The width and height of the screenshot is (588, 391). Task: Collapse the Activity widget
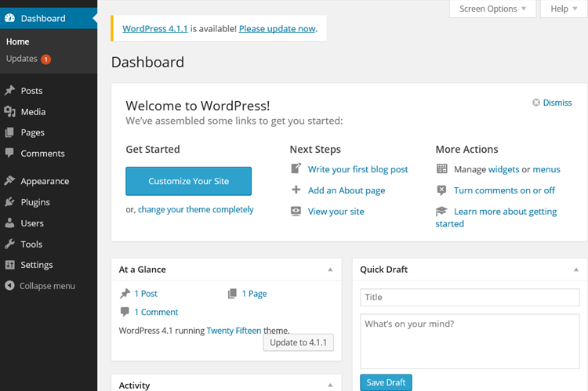[x=330, y=385]
